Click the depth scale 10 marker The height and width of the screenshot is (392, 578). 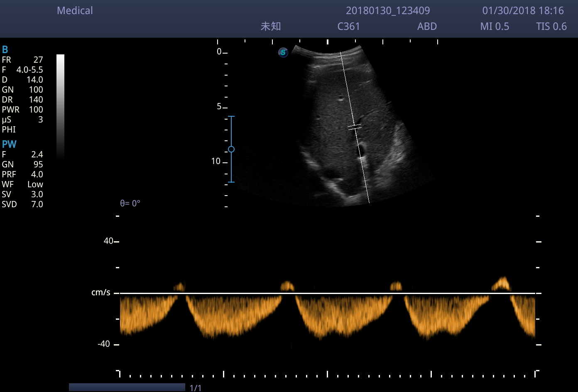(216, 162)
